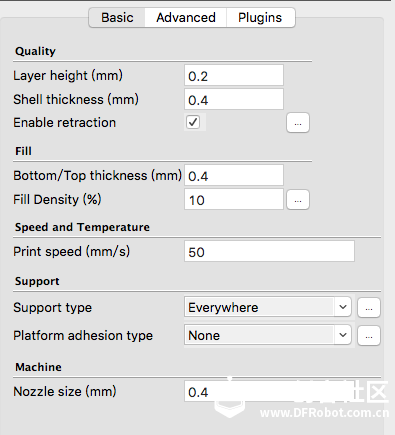Click the Print speed input field
The image size is (395, 435).
[x=269, y=251]
